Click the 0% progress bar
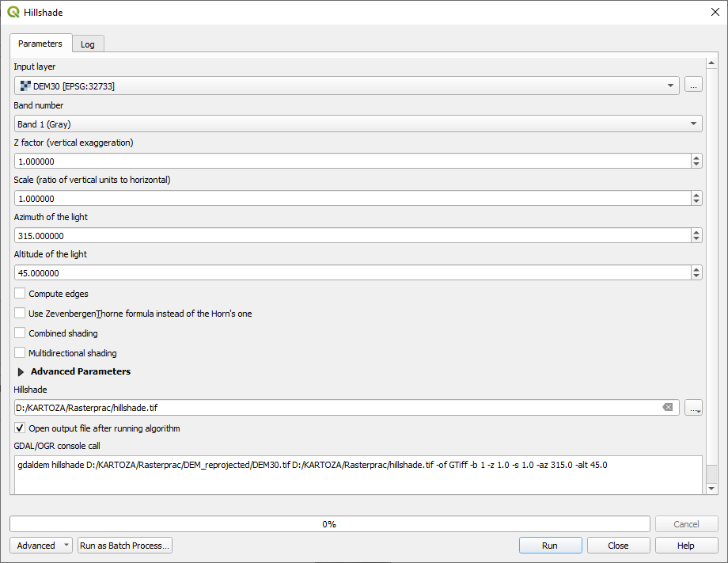Image resolution: width=728 pixels, height=563 pixels. [329, 524]
